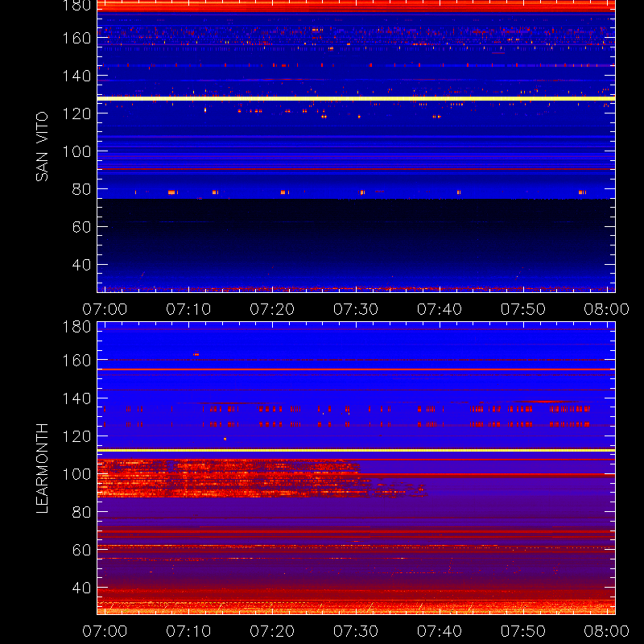Click 08:00 time label under LEARMONTH plot
This screenshot has width=644, height=644.
tap(607, 631)
